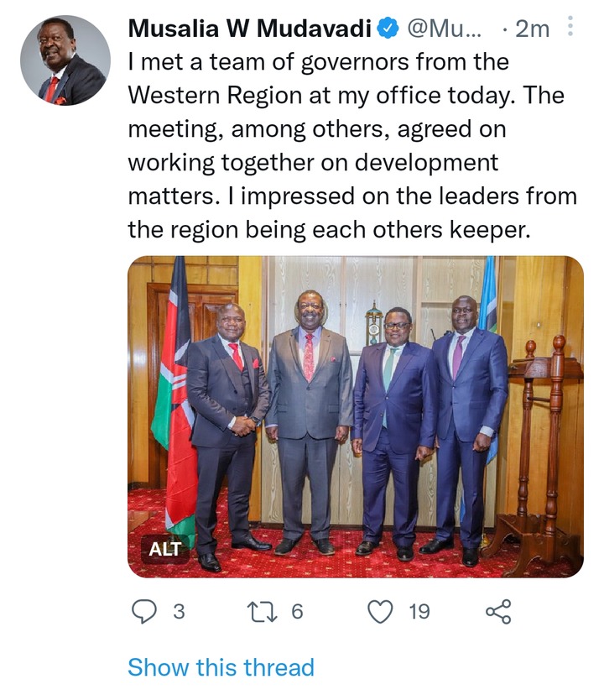Click the reply count 3
The image size is (604, 700).
coord(179,612)
